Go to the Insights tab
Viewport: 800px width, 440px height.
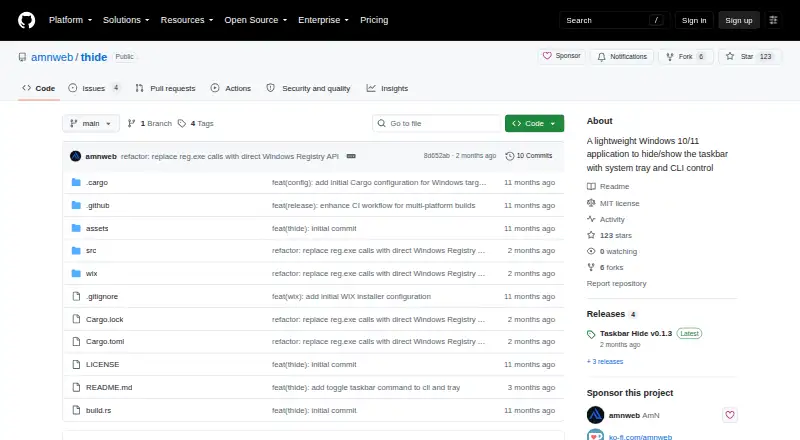[x=387, y=88]
